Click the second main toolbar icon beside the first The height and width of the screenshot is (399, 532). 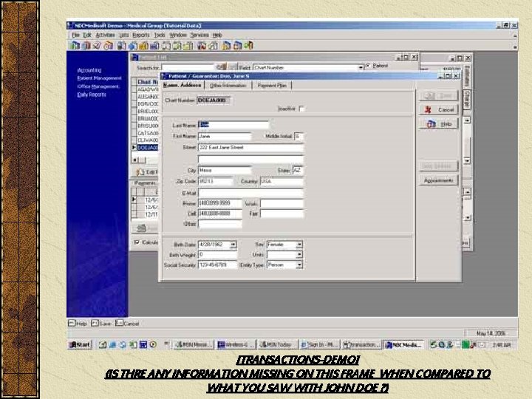click(86, 46)
